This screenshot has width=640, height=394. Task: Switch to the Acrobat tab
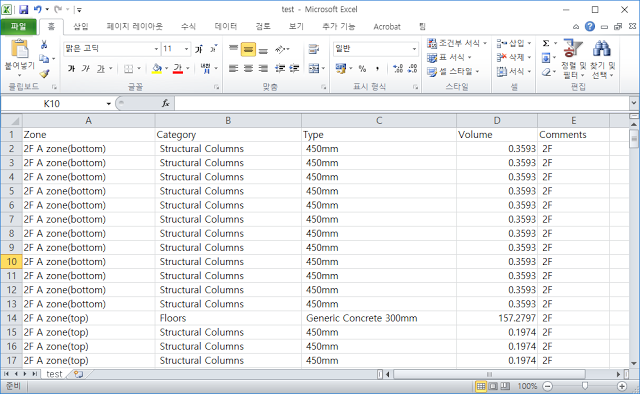pyautogui.click(x=387, y=27)
